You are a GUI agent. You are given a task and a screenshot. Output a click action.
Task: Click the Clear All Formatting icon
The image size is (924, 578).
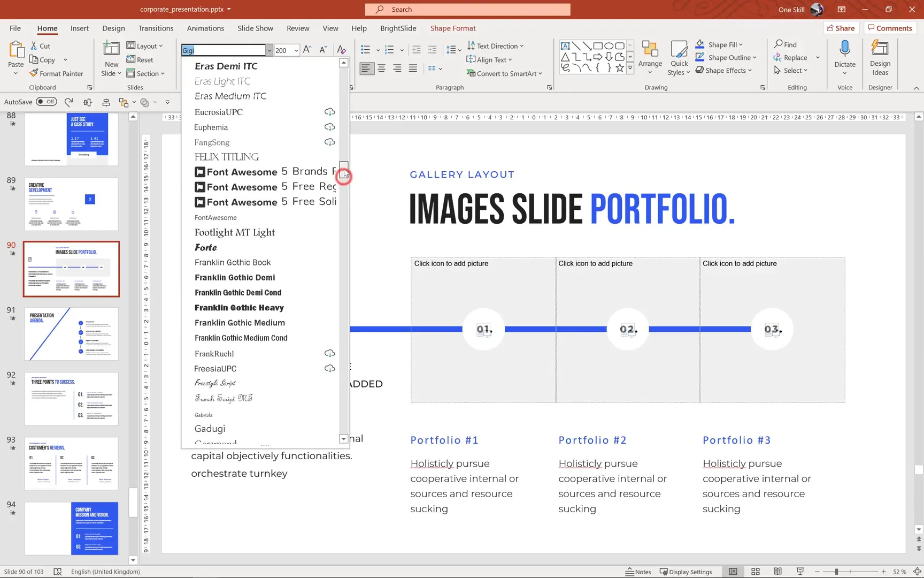[341, 49]
